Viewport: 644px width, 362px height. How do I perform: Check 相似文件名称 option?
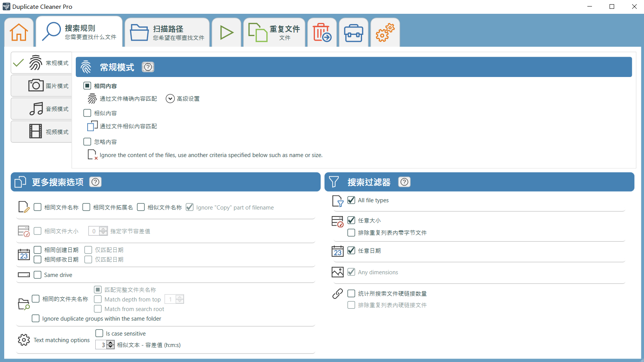(x=141, y=207)
